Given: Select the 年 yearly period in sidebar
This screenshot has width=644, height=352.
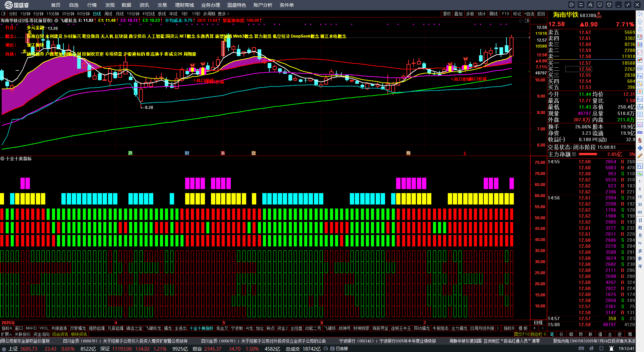Looking at the screenshot, I should coord(640,266).
